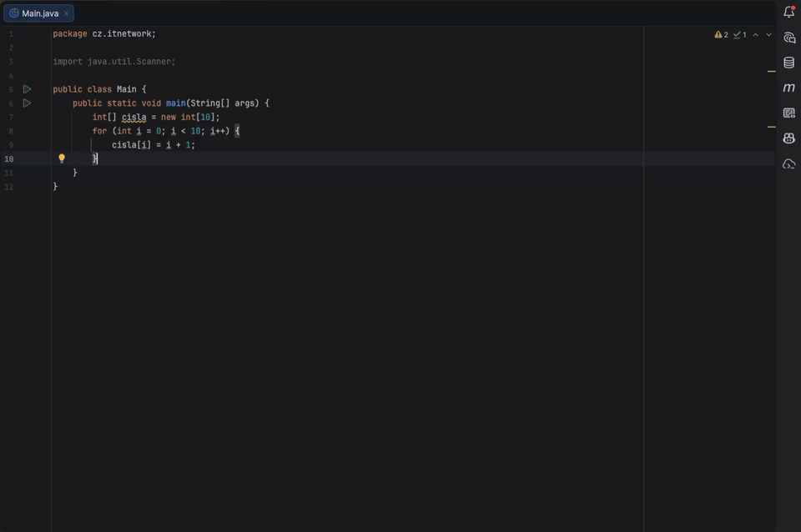The width and height of the screenshot is (801, 532).
Task: Click the typo inspection indicator showing 1
Action: point(739,34)
